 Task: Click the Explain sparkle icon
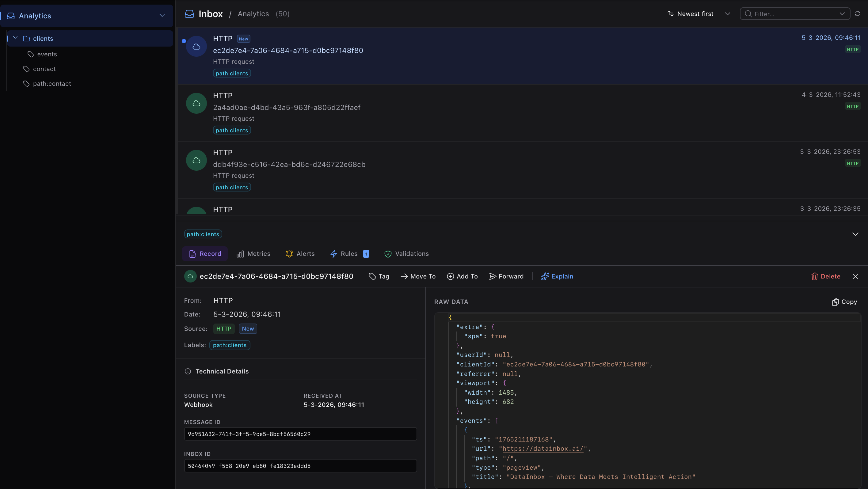coord(545,276)
